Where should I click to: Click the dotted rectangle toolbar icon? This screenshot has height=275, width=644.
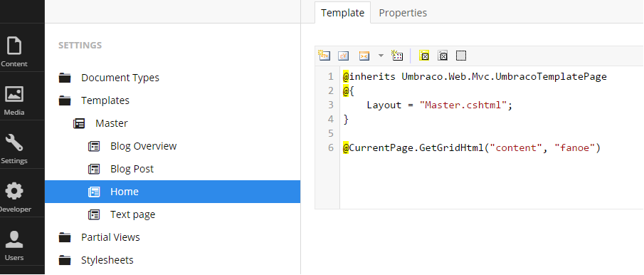pos(461,56)
